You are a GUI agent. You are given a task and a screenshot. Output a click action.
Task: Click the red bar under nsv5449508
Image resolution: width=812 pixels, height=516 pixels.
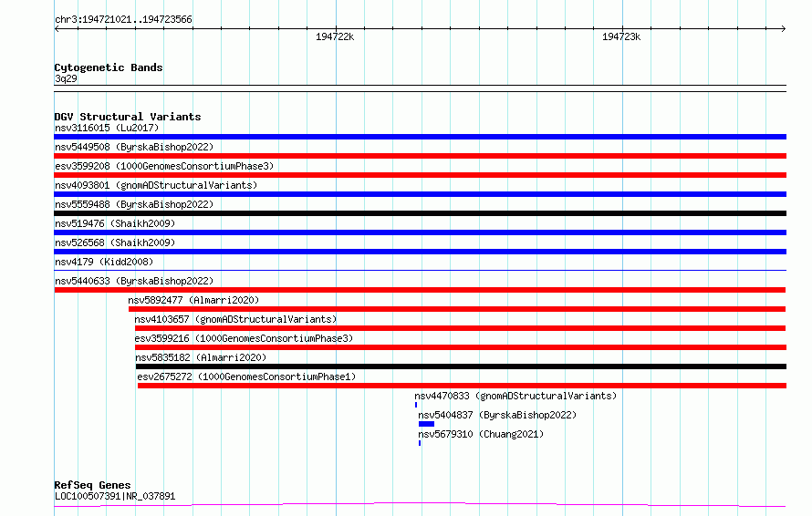(420, 156)
